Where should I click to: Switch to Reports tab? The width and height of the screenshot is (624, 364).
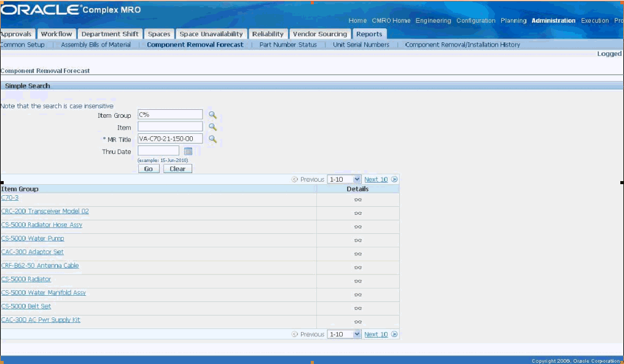coord(369,34)
